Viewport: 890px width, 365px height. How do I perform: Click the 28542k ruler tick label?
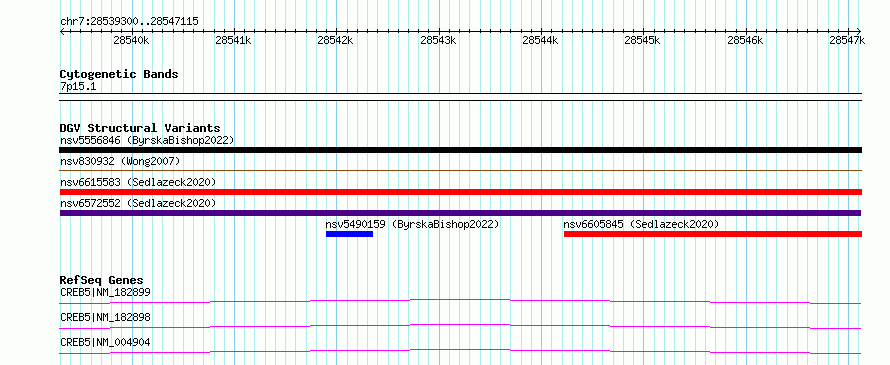tap(335, 40)
